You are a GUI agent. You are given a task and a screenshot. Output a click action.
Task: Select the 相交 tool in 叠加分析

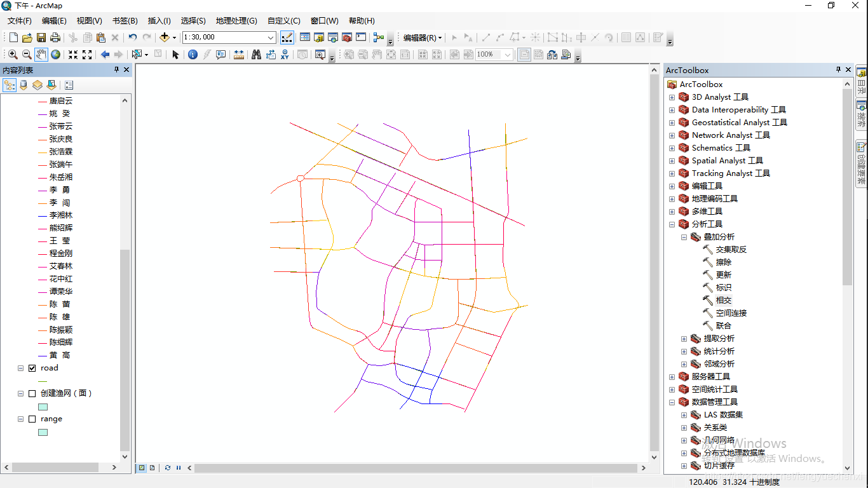point(722,300)
